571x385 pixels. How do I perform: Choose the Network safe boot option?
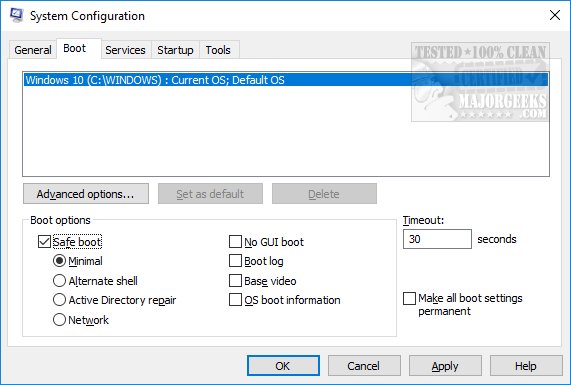[59, 320]
